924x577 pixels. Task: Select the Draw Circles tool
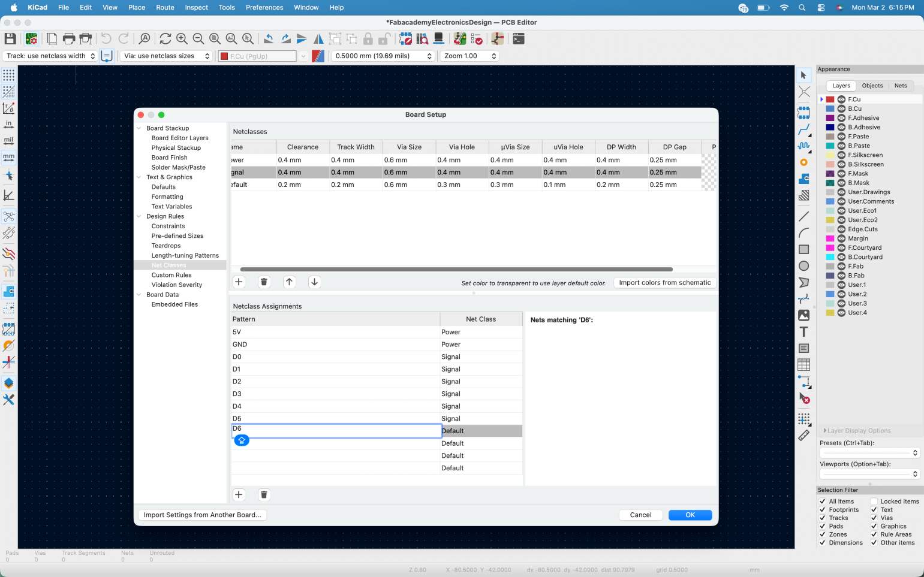(804, 266)
